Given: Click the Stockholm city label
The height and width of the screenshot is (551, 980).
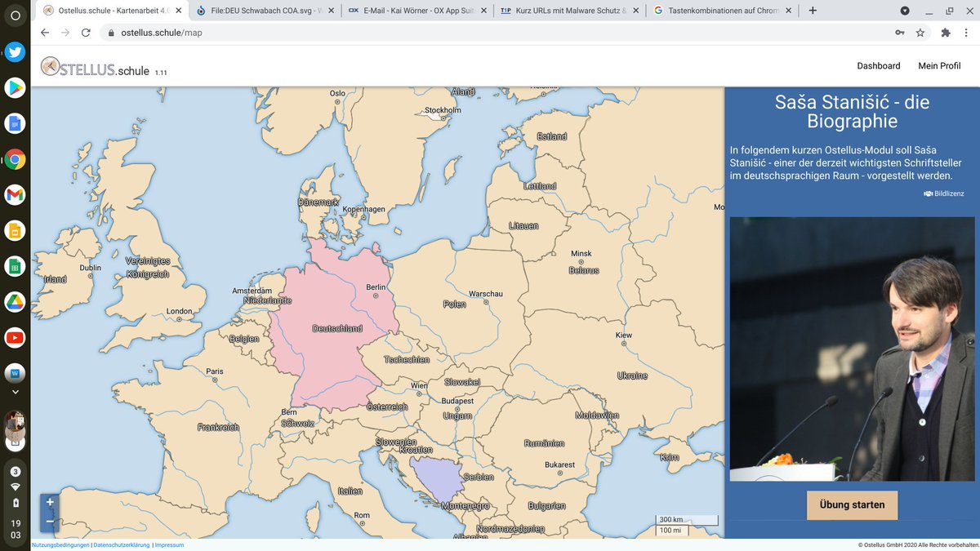Looking at the screenshot, I should click(x=443, y=110).
